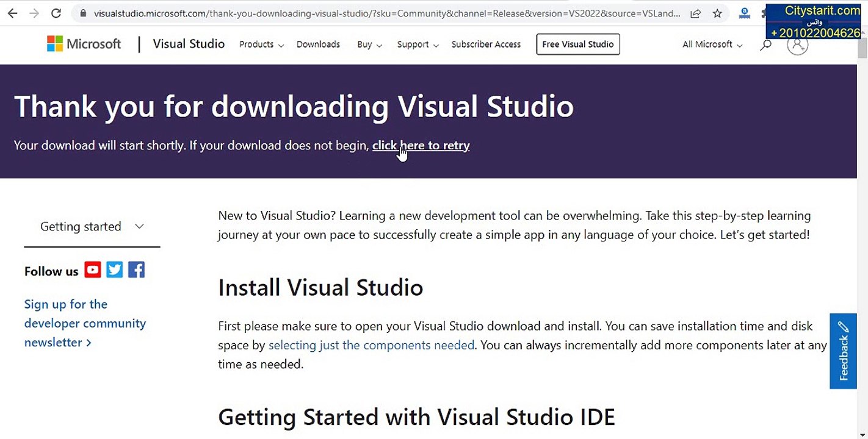Expand the Support menu
Viewport: 868px width, 439px height.
pyautogui.click(x=418, y=45)
